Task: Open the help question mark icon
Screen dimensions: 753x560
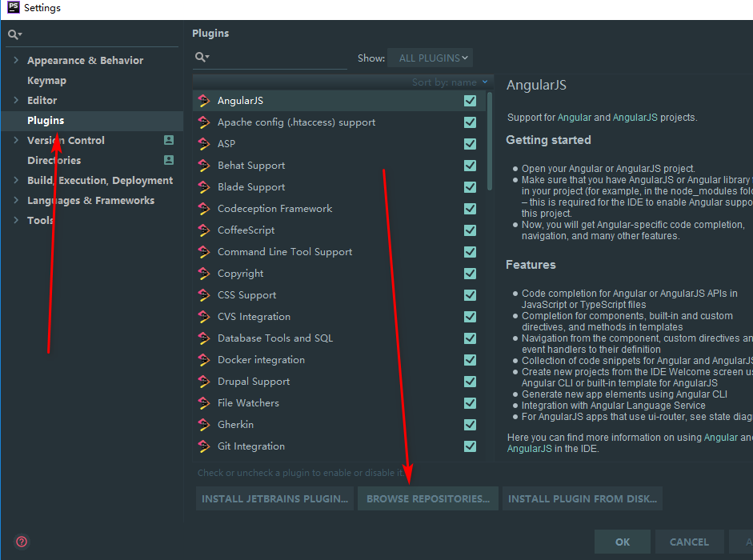Action: click(x=22, y=542)
